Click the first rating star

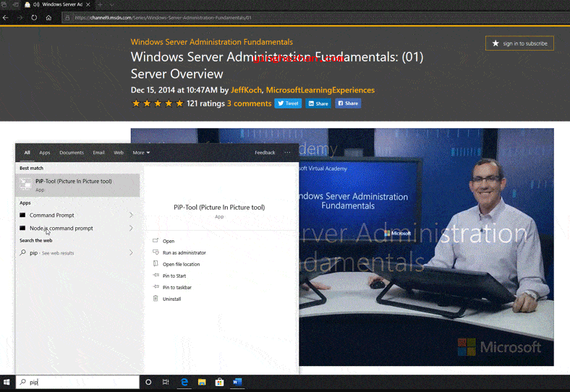click(x=136, y=103)
